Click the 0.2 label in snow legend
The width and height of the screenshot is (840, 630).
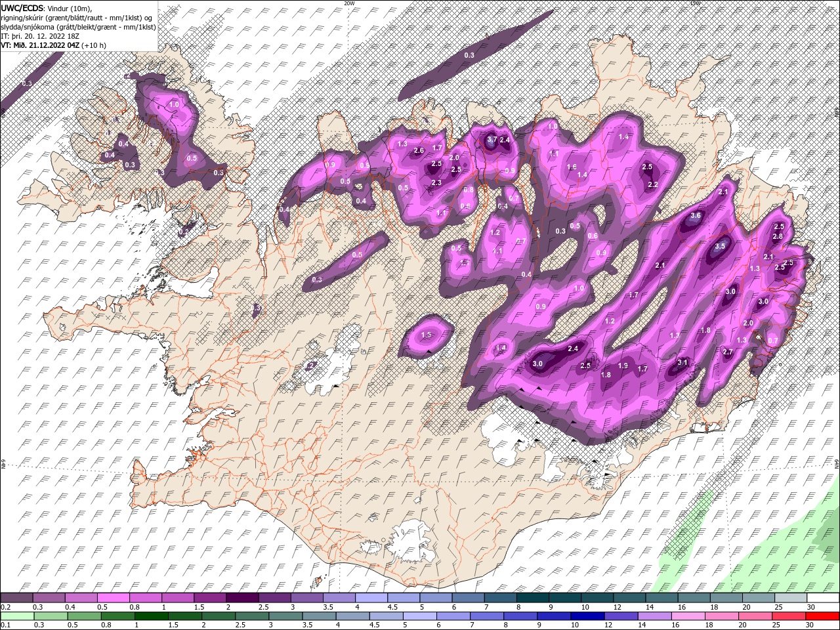click(x=5, y=607)
